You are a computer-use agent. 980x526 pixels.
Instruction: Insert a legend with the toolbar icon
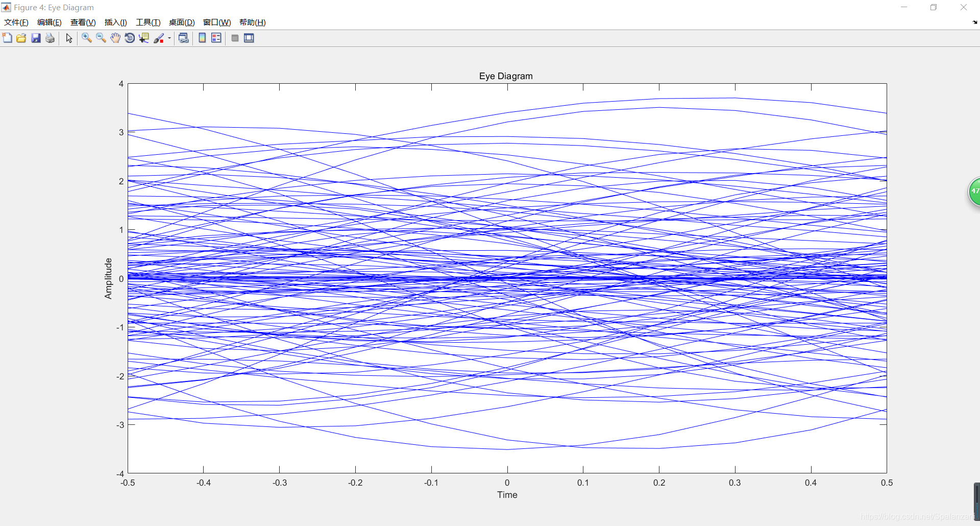tap(216, 38)
